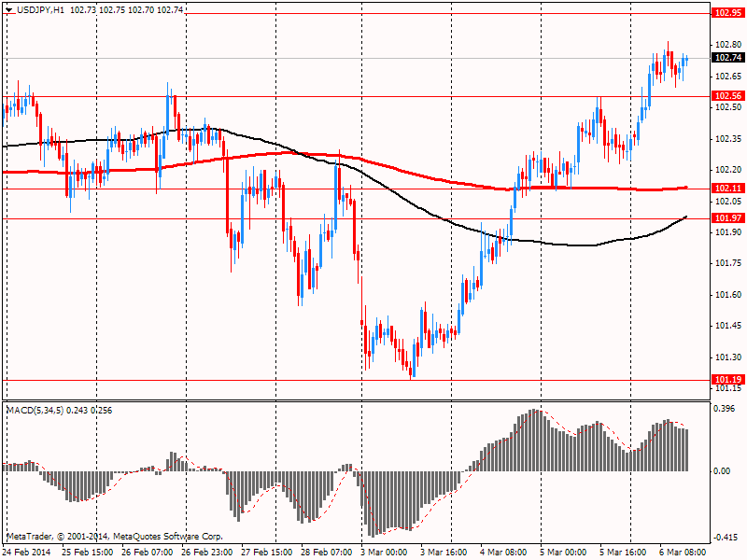Viewport: 747px width, 560px height.
Task: Select the horizontal level line at 101.97
Action: point(357,218)
